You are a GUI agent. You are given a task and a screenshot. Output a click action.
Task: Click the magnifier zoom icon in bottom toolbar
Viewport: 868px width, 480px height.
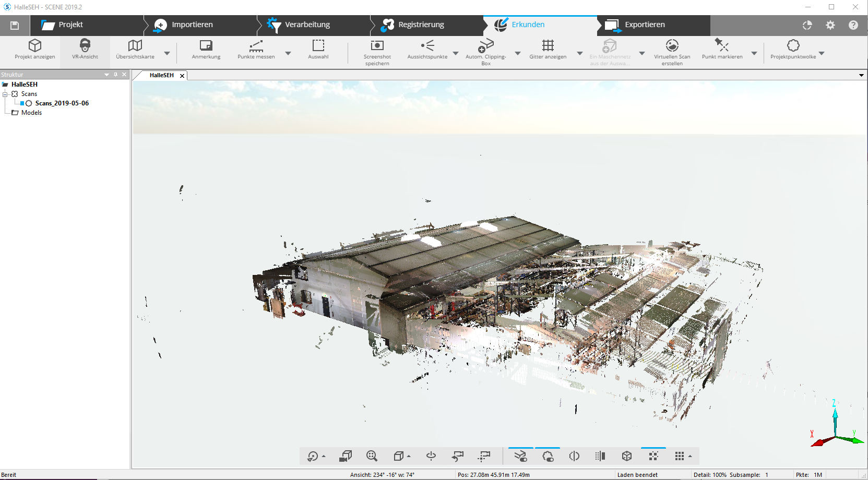coord(372,456)
